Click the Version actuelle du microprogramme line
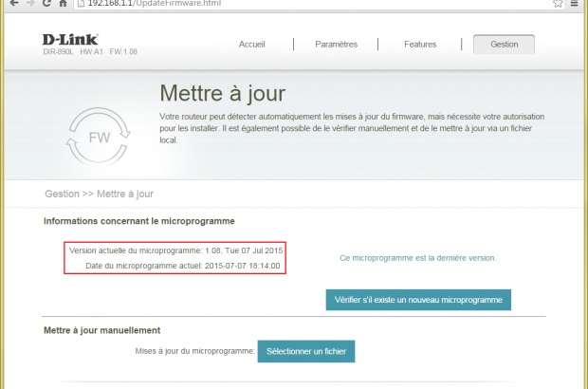Screen dimensions: 588x389 pos(175,250)
